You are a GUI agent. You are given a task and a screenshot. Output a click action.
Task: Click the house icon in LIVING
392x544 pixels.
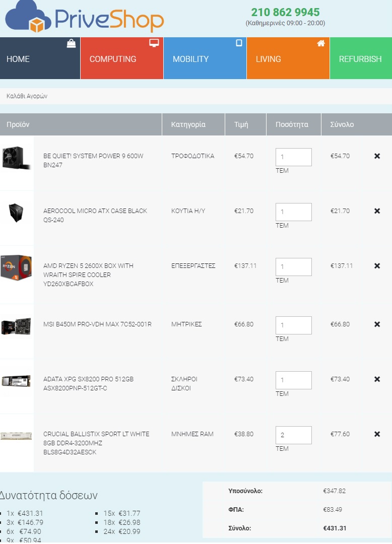pos(321,43)
